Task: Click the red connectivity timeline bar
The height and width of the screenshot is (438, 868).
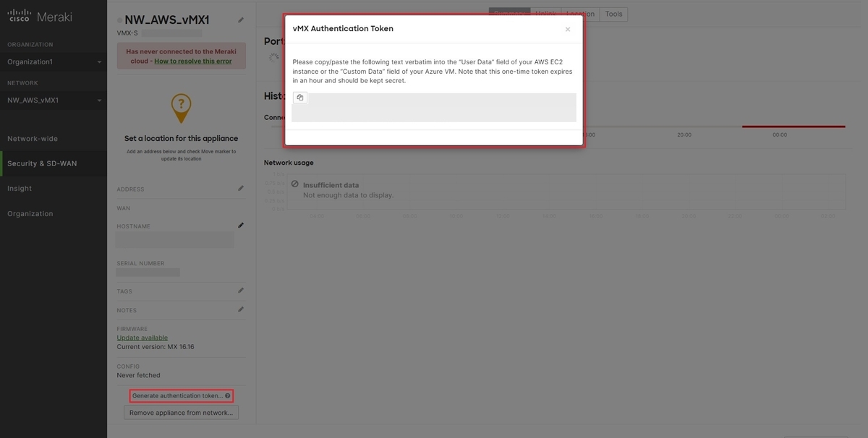Action: tap(793, 125)
